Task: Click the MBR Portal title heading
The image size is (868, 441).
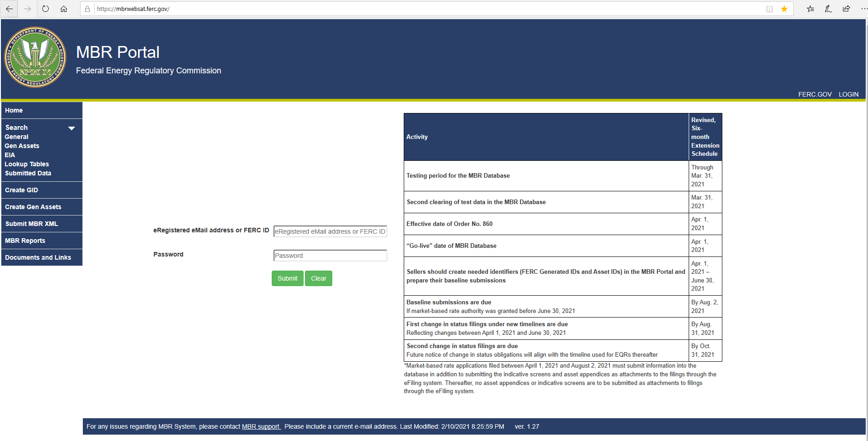Action: coord(118,52)
